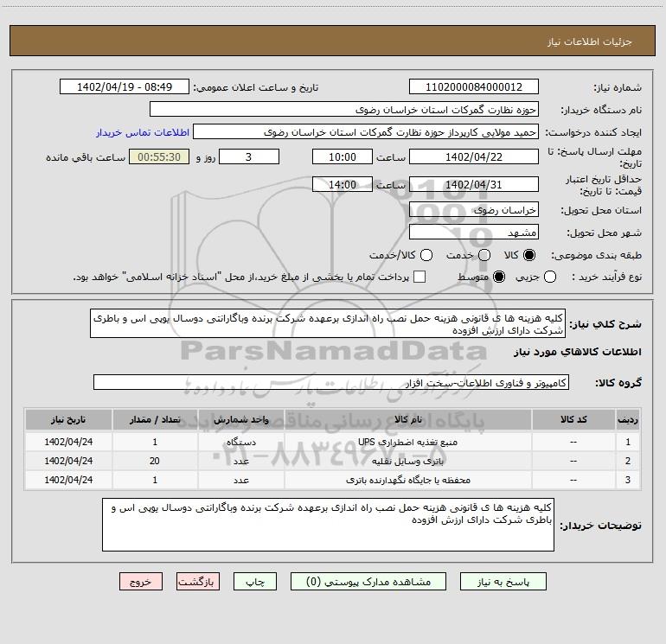Tick the اسناد خزانه اسلامی payment checkbox

pos(419,277)
